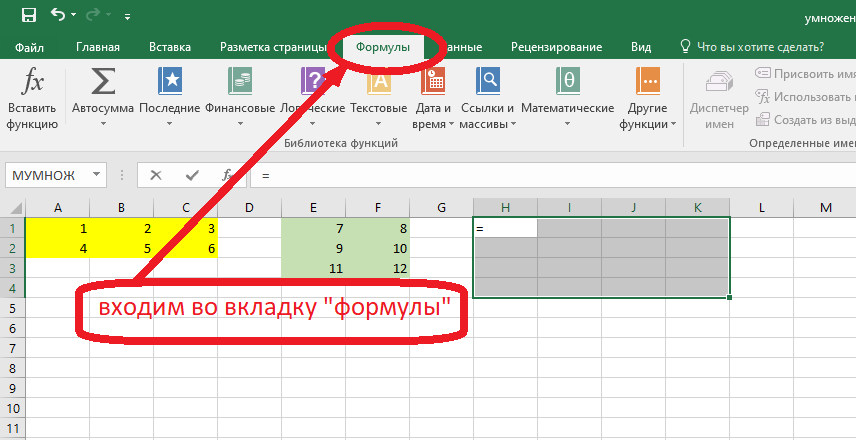
Task: Select row header 10
Action: pos(13,408)
